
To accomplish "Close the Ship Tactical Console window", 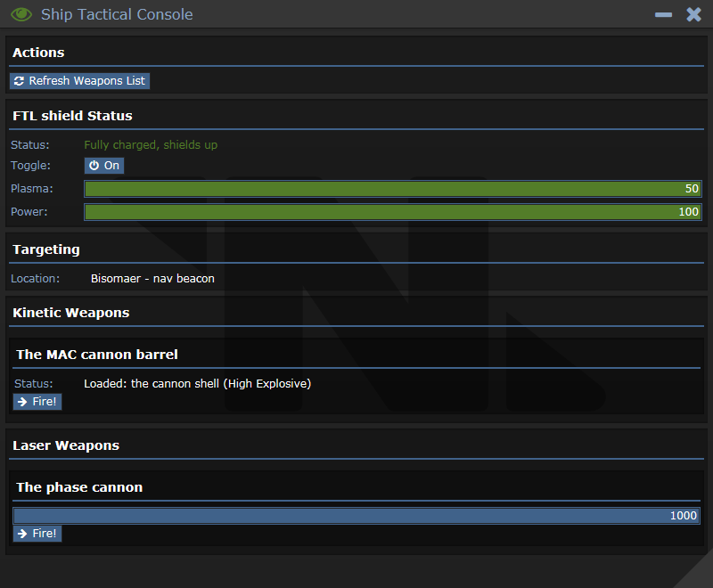I will point(694,14).
